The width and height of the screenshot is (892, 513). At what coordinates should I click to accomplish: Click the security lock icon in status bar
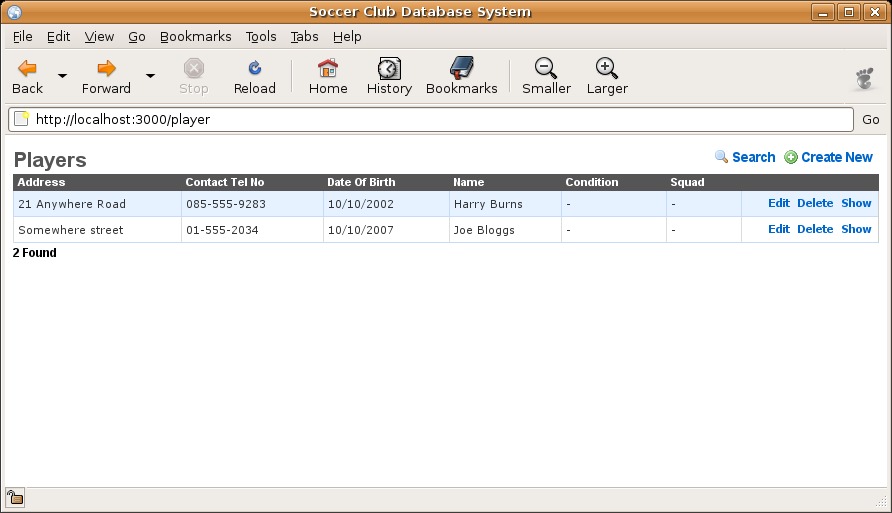point(15,497)
